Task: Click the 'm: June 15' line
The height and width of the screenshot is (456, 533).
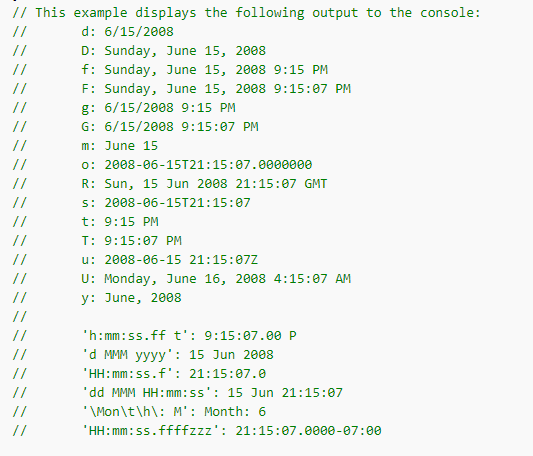Action: click(x=120, y=146)
